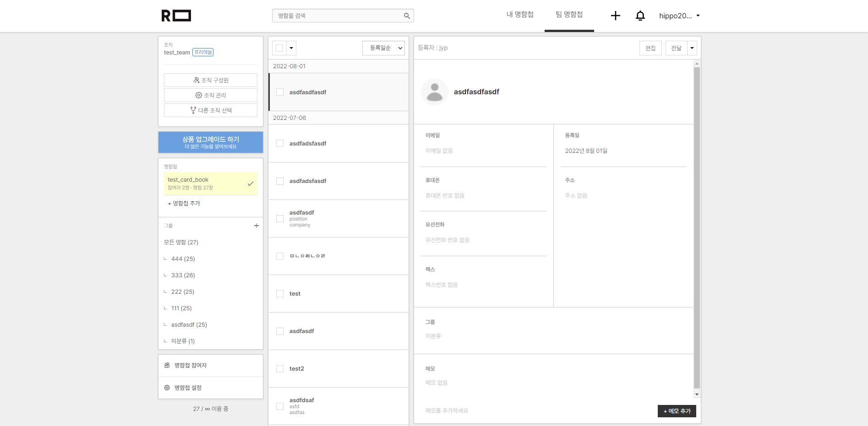The image size is (868, 426).
Task: Open the 등록일순 sort dropdown
Action: (x=383, y=48)
